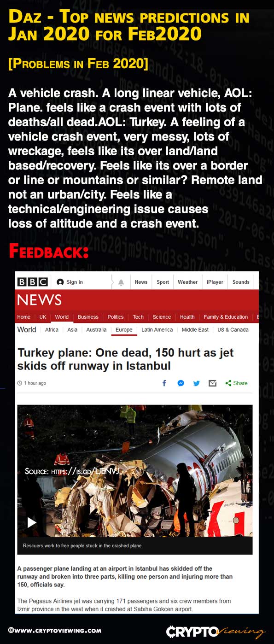
Task: Click the Turkey plane article headline
Action: click(x=126, y=359)
